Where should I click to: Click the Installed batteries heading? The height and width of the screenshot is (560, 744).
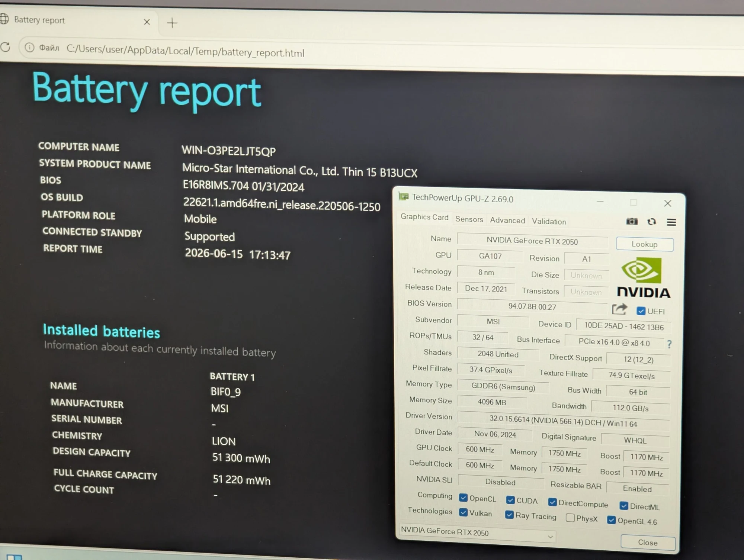click(x=101, y=331)
